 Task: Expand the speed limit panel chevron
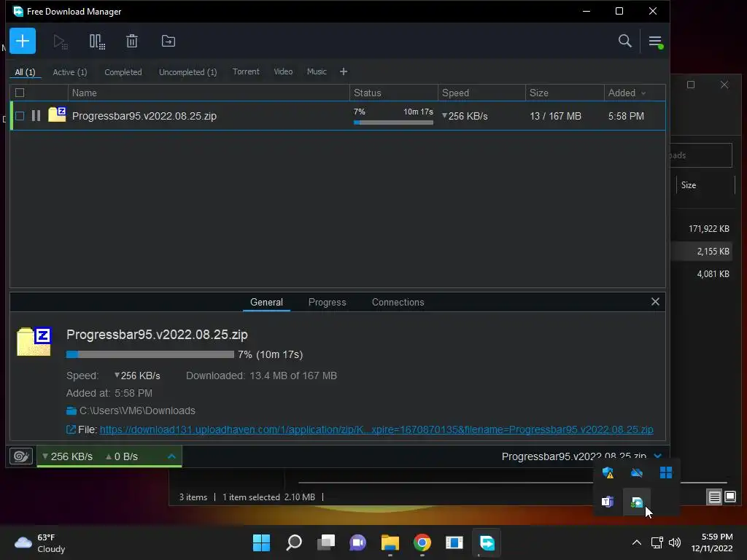point(171,456)
